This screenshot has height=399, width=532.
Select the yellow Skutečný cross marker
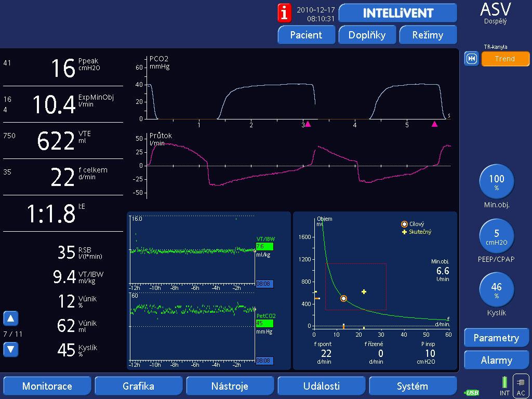[364, 291]
